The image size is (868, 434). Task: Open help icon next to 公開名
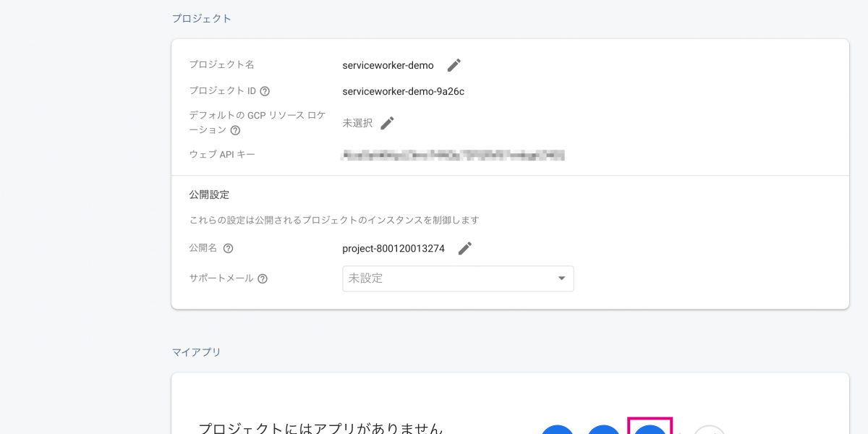(228, 249)
